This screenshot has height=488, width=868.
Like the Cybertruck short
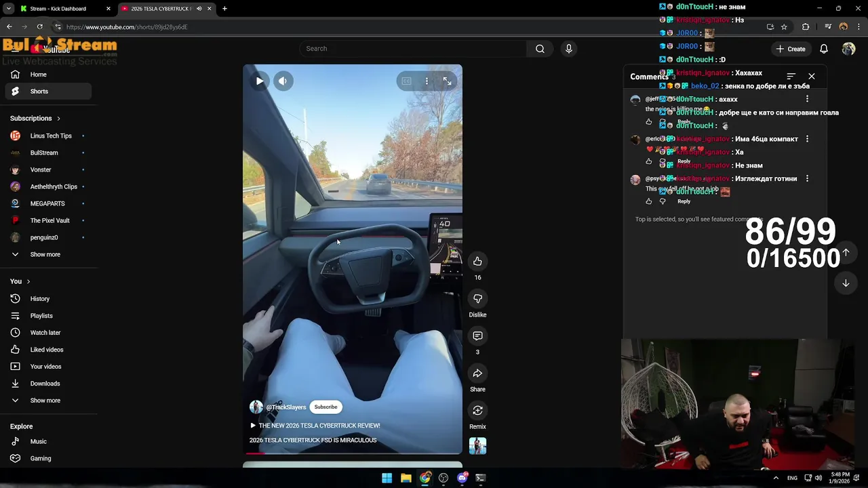477,262
